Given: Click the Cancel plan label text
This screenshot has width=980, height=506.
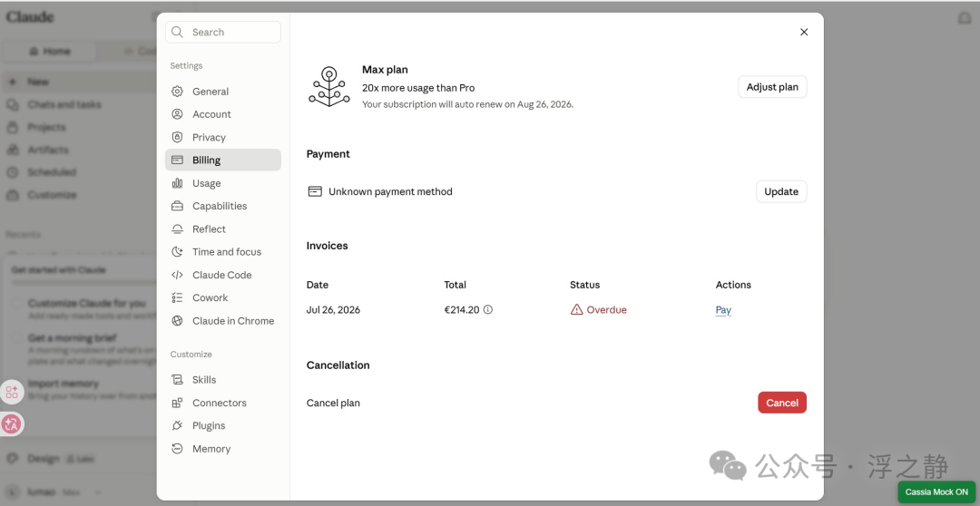Looking at the screenshot, I should click(333, 403).
